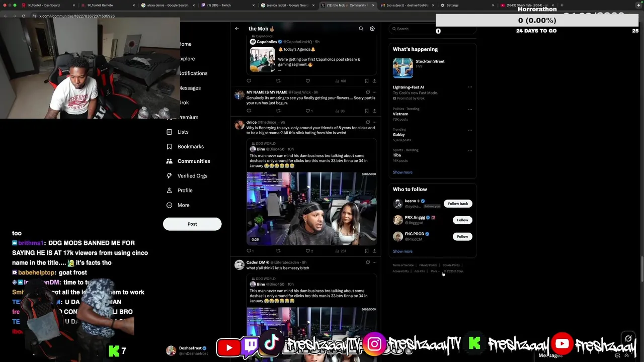The width and height of the screenshot is (644, 362).
Task: Reply to the Capaholics quote post
Action: 249,81
